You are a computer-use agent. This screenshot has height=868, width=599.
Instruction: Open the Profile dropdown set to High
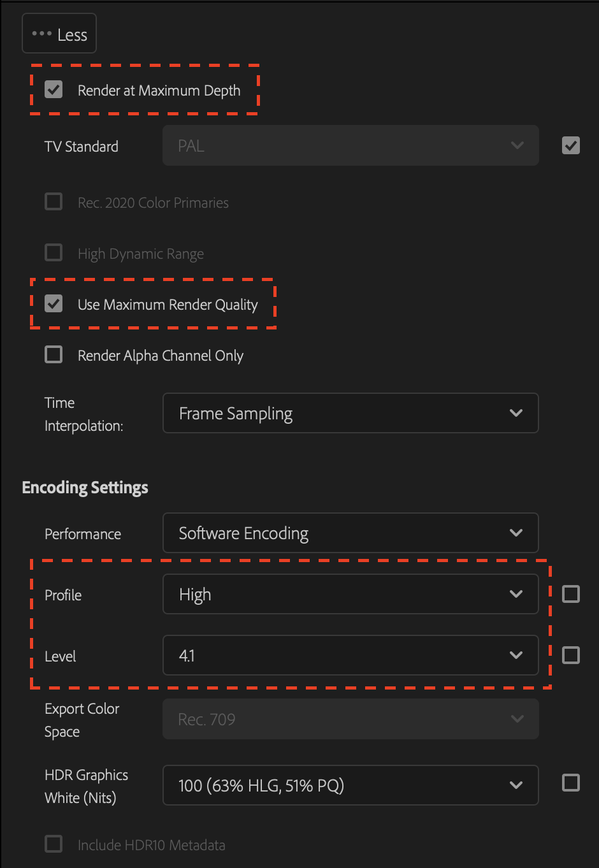click(350, 594)
